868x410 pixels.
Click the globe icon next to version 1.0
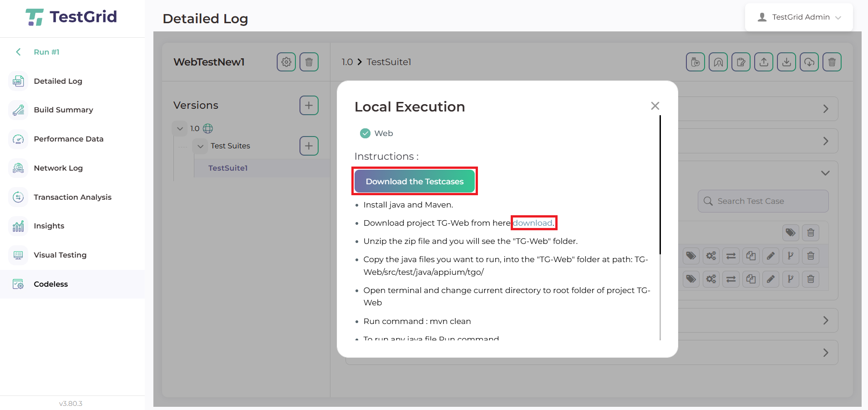(x=208, y=129)
